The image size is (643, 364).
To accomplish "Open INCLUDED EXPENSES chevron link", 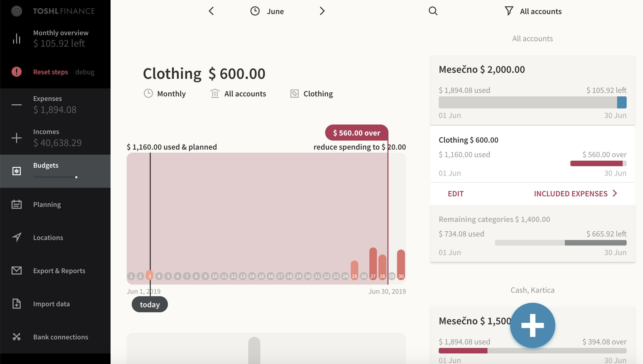I will (575, 194).
